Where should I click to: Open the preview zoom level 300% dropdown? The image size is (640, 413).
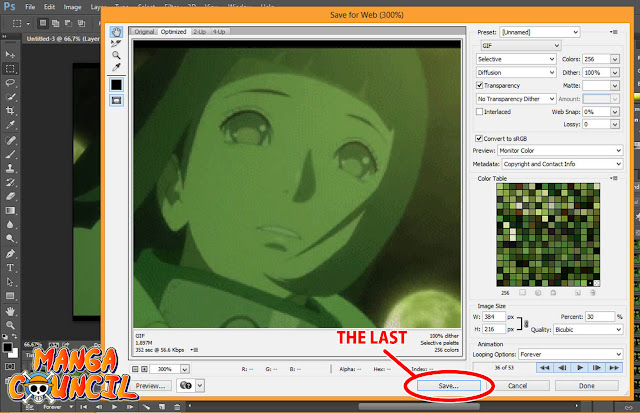184,369
